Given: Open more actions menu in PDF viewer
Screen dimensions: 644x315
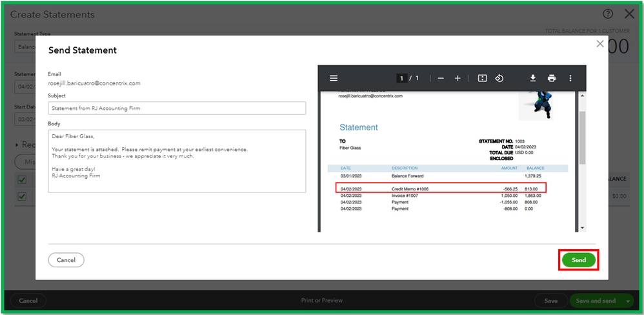Looking at the screenshot, I should pos(570,78).
